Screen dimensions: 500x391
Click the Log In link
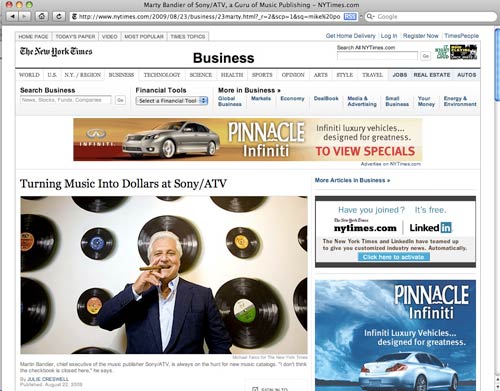click(389, 36)
